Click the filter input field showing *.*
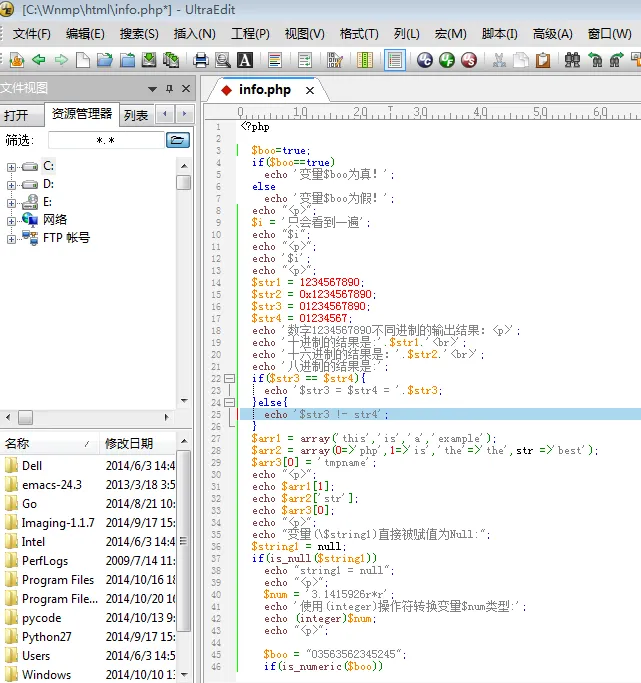 (106, 140)
